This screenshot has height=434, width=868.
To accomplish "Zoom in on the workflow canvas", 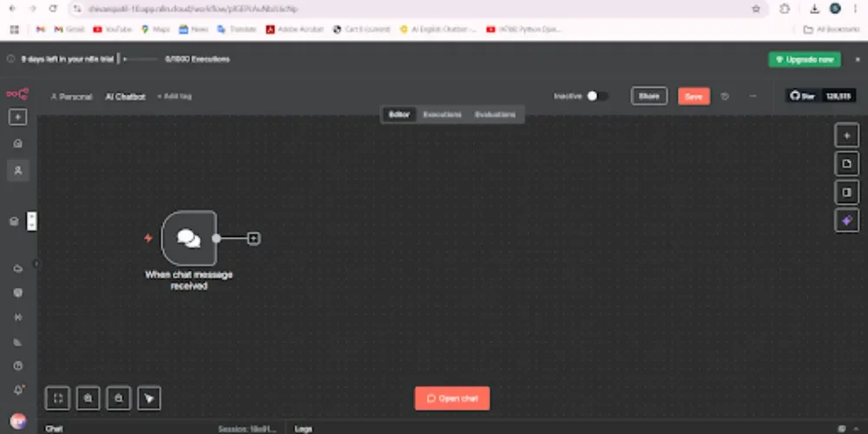I will click(88, 398).
